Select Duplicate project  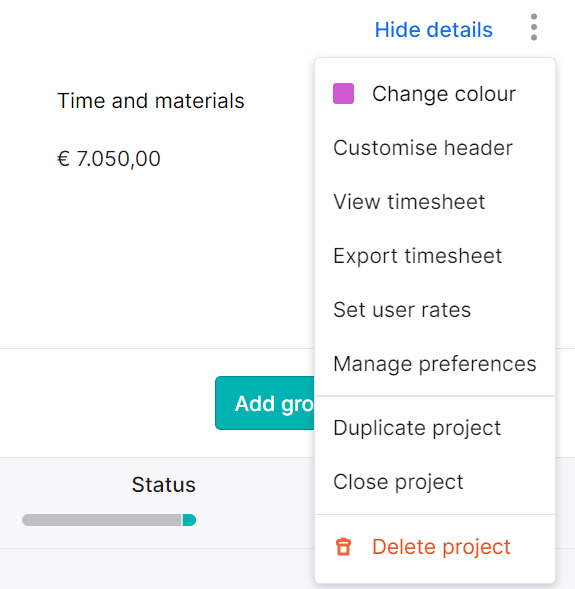[435, 428]
